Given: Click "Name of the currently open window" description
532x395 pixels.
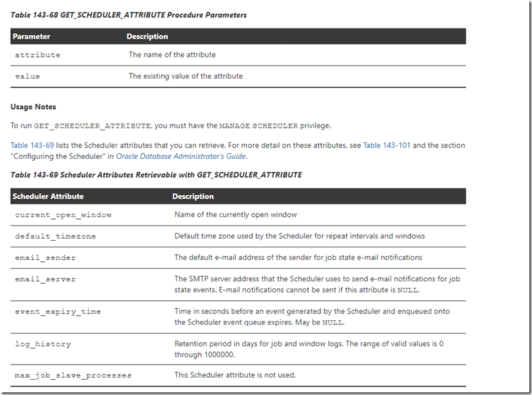Looking at the screenshot, I should pyautogui.click(x=235, y=214).
